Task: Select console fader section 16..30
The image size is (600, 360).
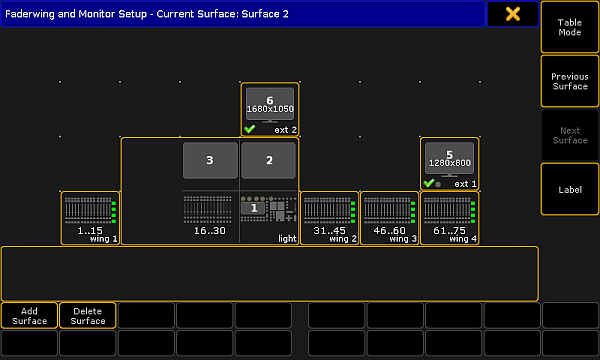Action: [x=210, y=215]
